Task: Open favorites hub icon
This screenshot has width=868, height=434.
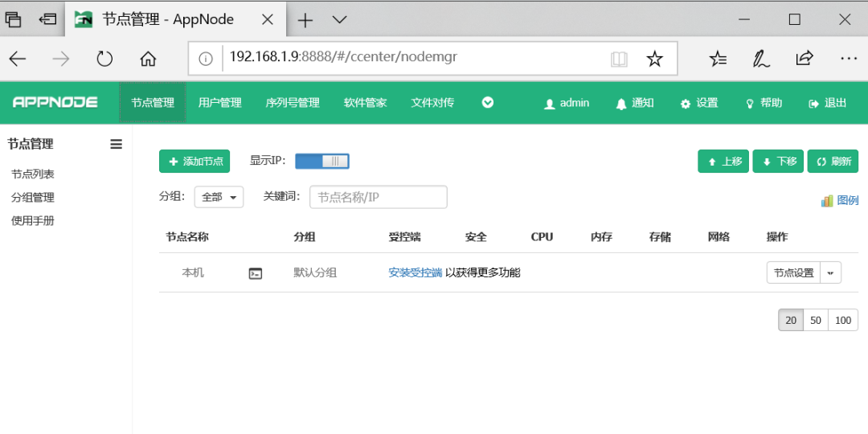Action: point(718,59)
